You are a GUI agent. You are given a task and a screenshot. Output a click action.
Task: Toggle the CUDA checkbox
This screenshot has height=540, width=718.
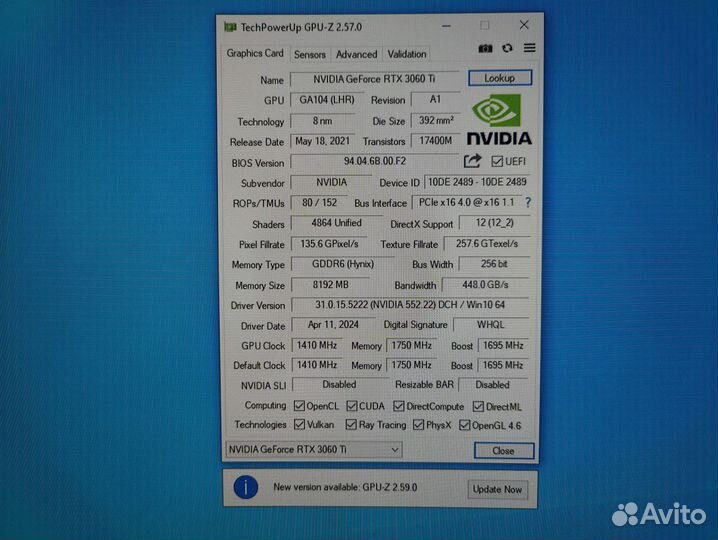click(x=352, y=406)
